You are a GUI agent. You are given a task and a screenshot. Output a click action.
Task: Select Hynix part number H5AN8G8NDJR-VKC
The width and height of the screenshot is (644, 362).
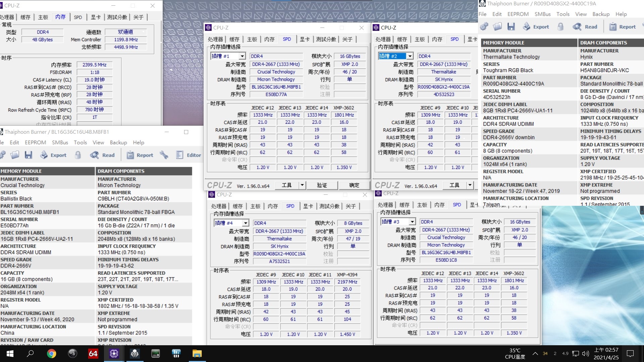point(604,70)
